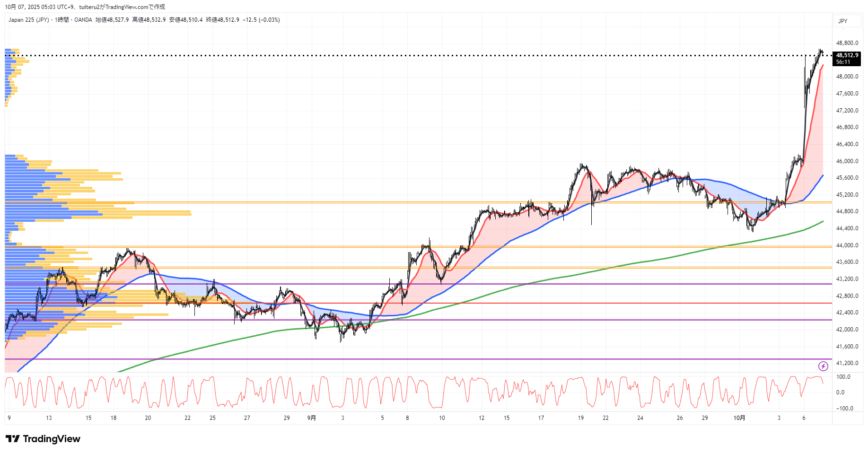Open the JPY currency selector box

pyautogui.click(x=847, y=21)
